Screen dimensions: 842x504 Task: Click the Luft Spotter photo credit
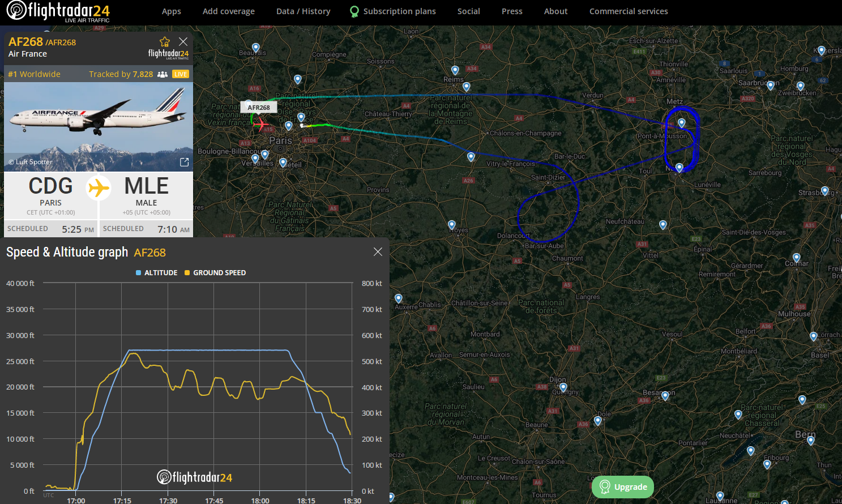pos(31,162)
